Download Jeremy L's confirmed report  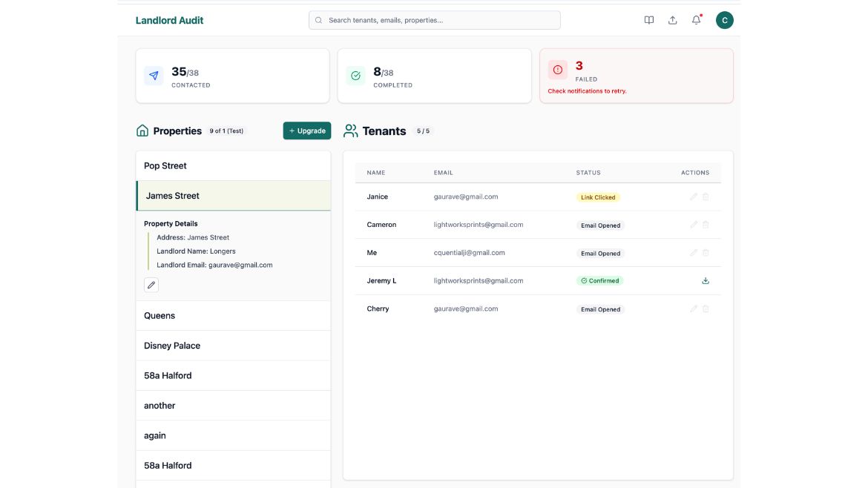pyautogui.click(x=706, y=281)
